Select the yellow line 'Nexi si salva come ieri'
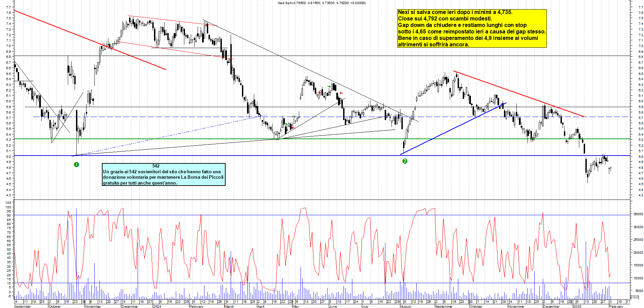 click(455, 12)
